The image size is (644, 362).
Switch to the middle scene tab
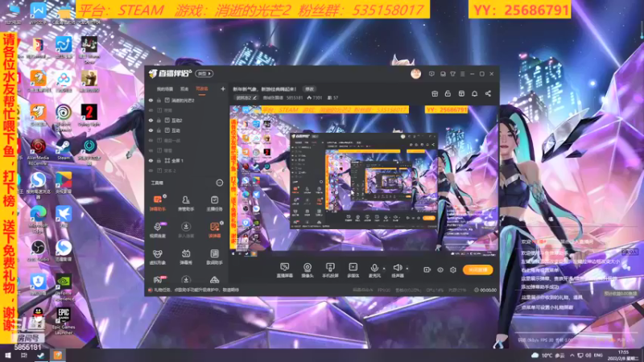pos(184,89)
